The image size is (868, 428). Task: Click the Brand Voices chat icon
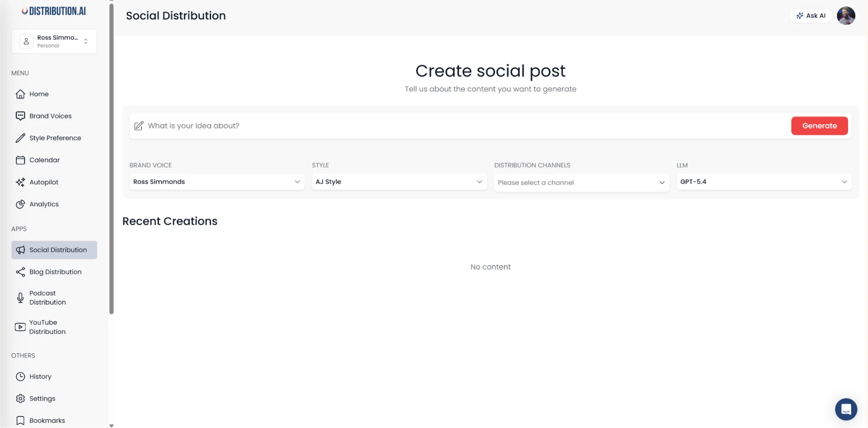pos(20,116)
